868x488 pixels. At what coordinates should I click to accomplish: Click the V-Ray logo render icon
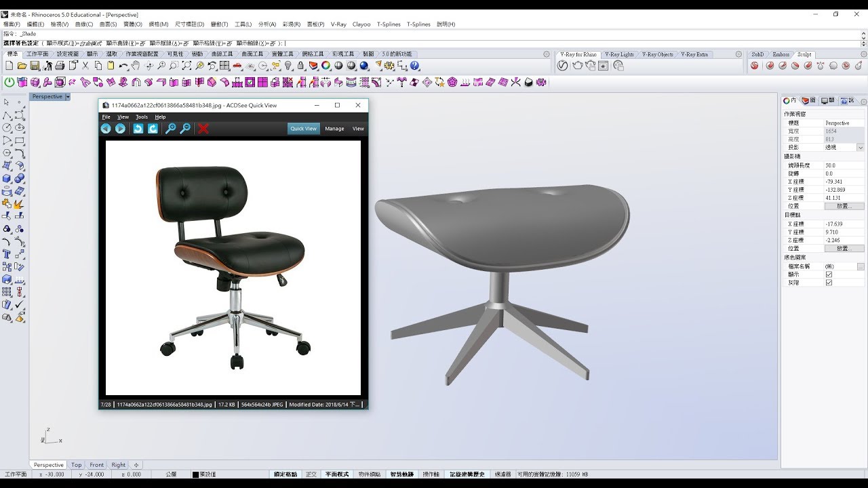562,66
